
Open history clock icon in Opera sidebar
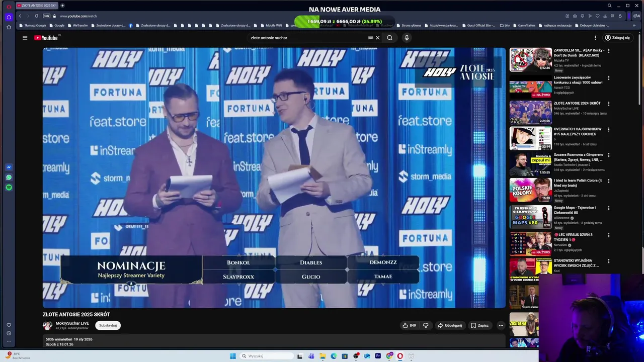coord(9,333)
